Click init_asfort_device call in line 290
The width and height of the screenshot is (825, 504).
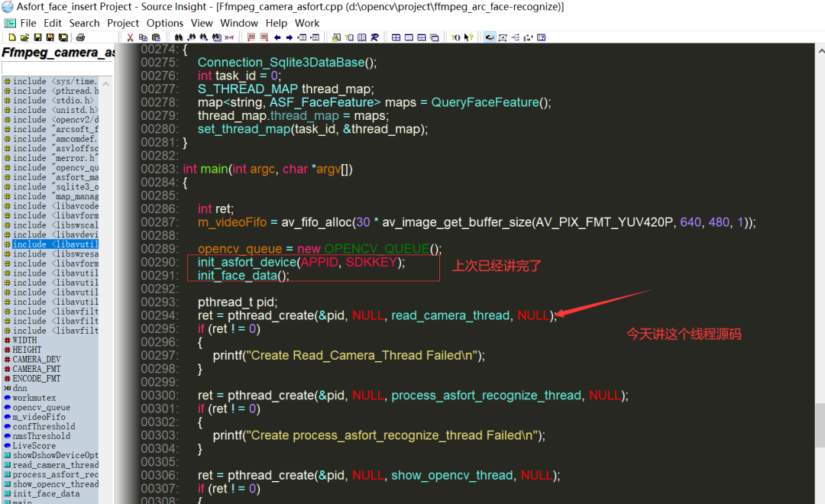(x=247, y=262)
